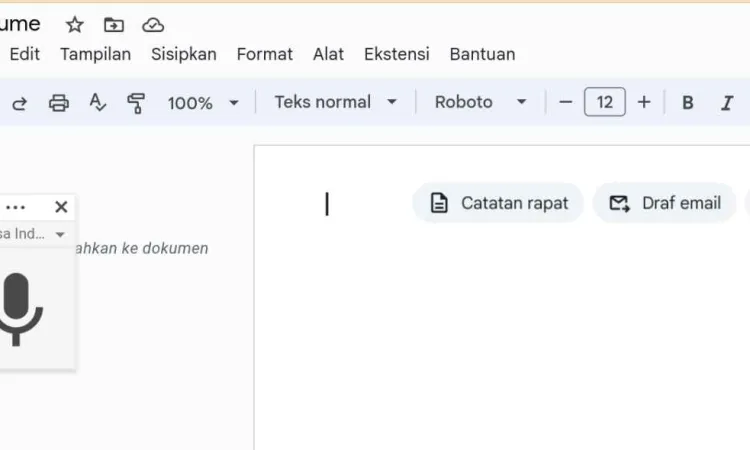Viewport: 750px width, 450px height.
Task: Star the document with the star icon
Action: coord(75,25)
